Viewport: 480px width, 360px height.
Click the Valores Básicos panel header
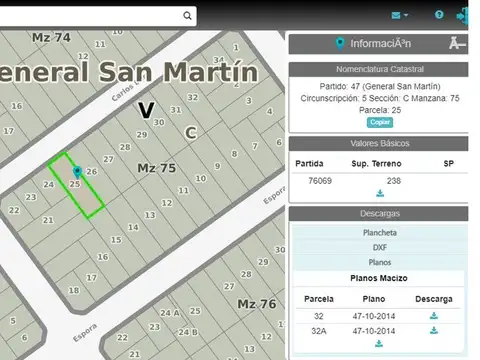tap(378, 143)
